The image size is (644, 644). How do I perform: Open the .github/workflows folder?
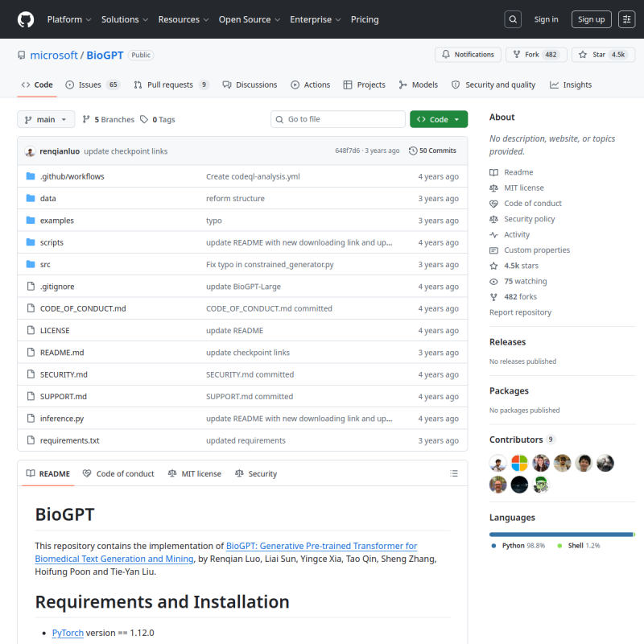click(x=72, y=176)
